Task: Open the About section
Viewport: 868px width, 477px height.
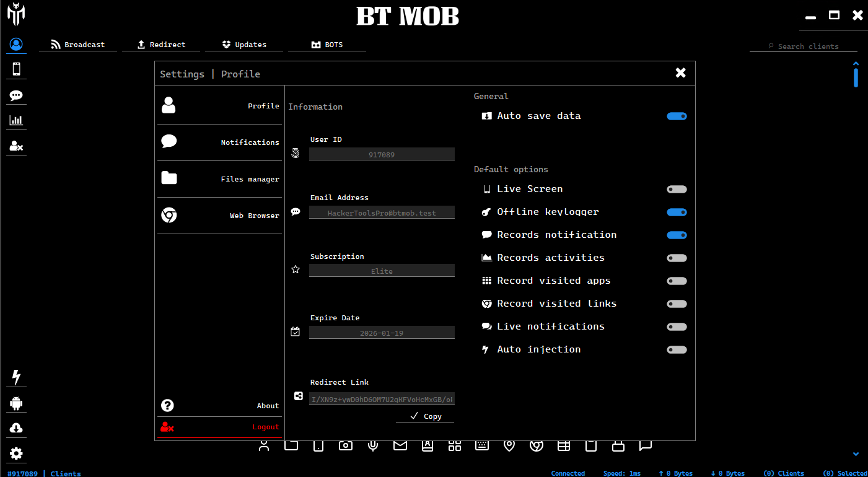Action: [219, 406]
